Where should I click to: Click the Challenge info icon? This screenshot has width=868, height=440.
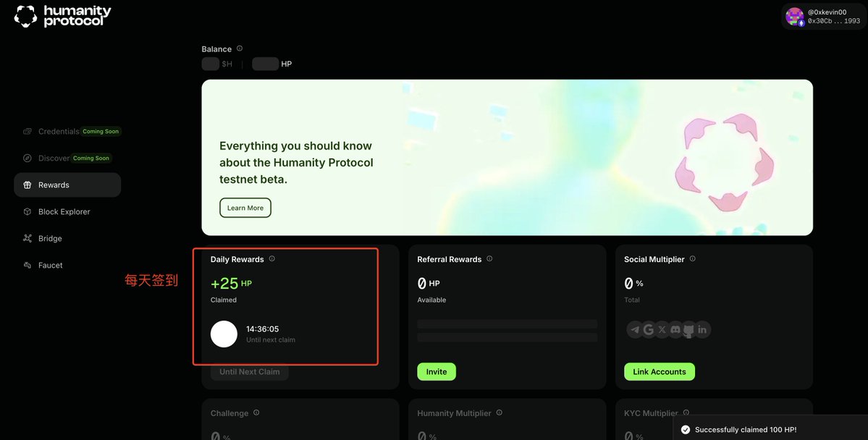tap(256, 412)
